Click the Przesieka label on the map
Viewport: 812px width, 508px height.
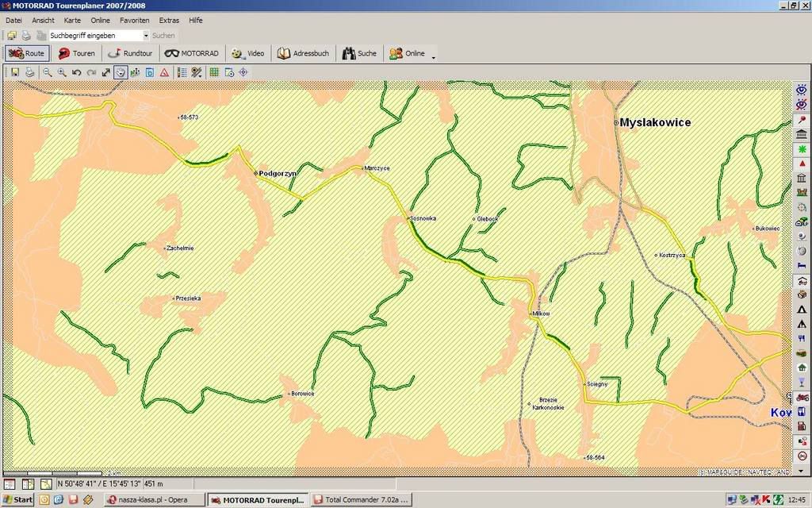point(188,298)
